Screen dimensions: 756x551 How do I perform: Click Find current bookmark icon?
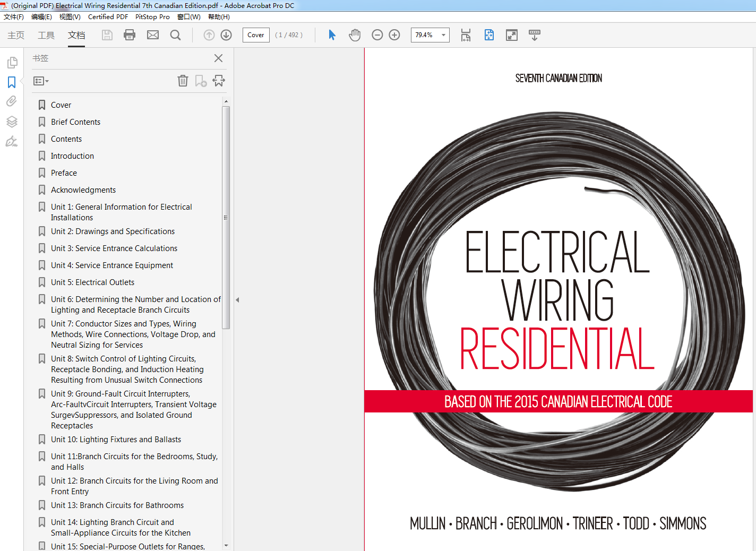coord(219,81)
